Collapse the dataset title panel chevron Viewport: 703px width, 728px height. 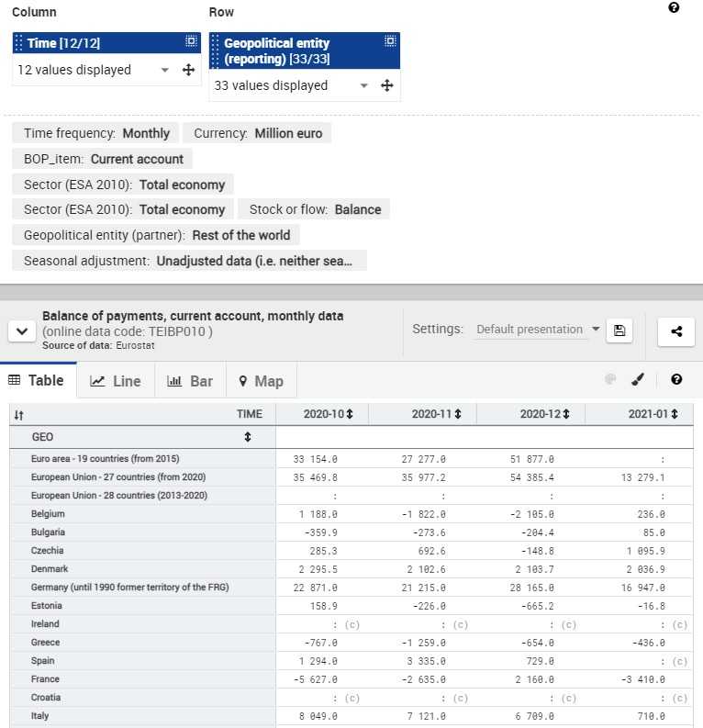22,331
